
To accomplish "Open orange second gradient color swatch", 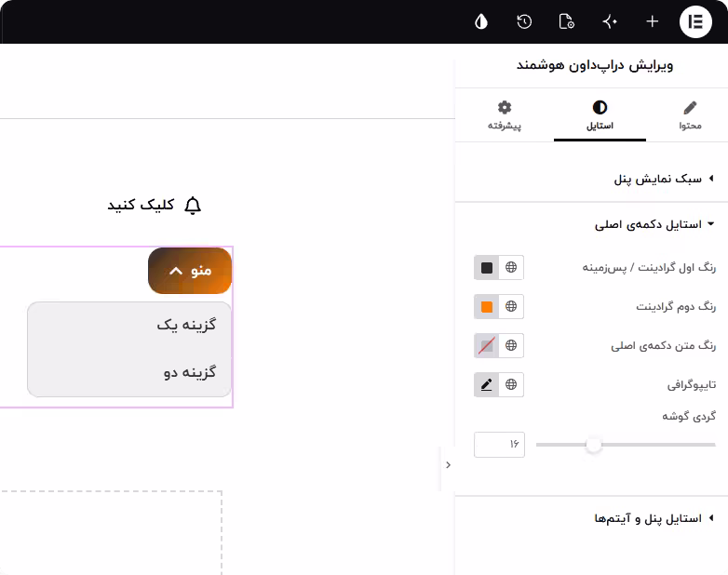I will tap(487, 307).
